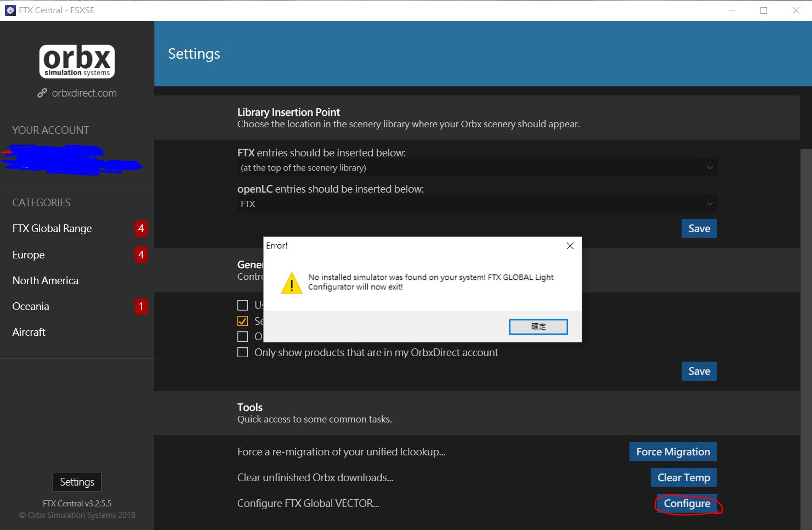Click the error message text about no simulator
This screenshot has height=530, width=812.
point(431,282)
